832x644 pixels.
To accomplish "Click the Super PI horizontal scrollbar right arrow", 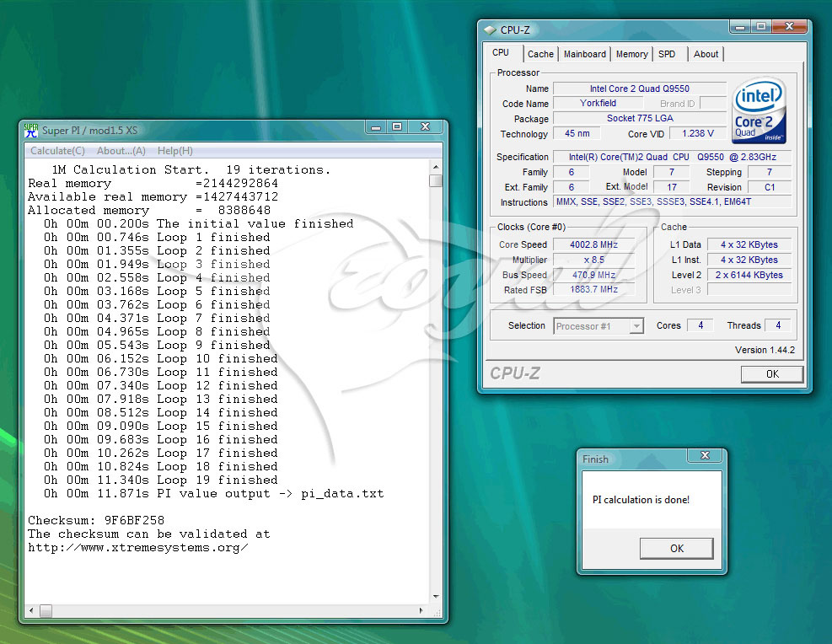I will click(x=421, y=610).
